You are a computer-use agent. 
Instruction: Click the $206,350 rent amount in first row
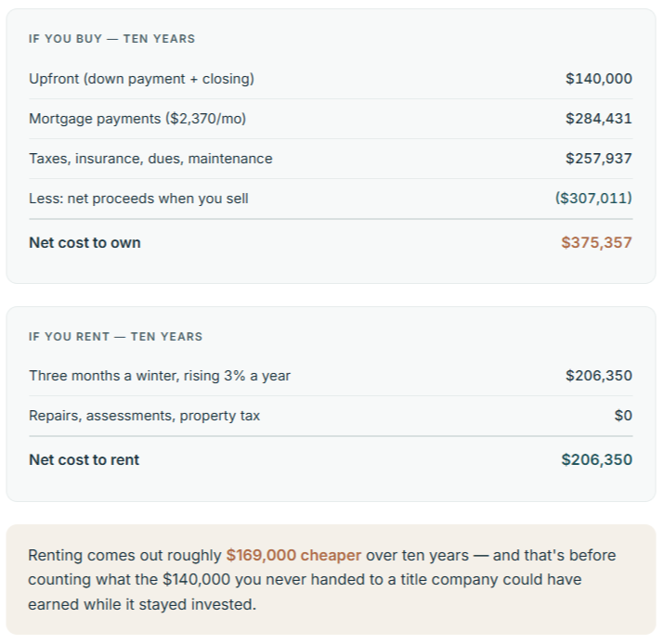tap(599, 376)
